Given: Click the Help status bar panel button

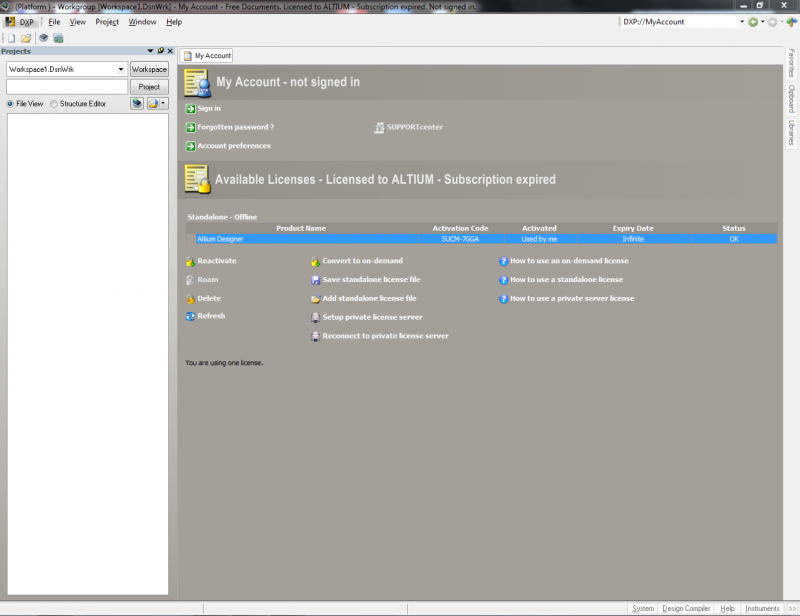Looking at the screenshot, I should (727, 608).
